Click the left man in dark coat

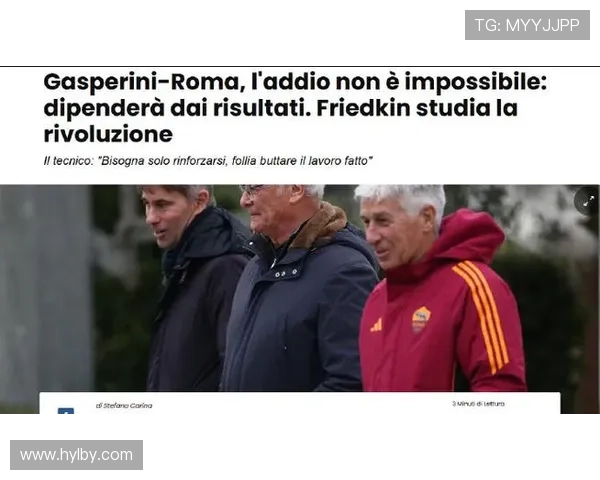pos(195,287)
